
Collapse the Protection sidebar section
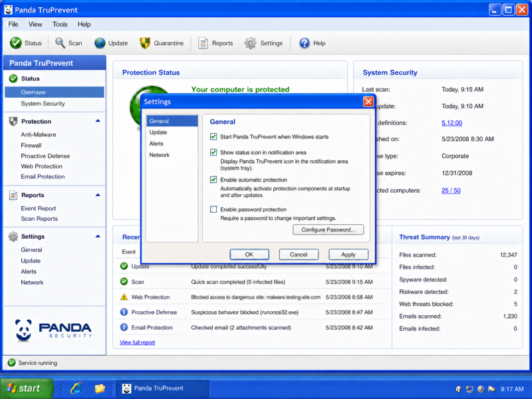click(98, 121)
